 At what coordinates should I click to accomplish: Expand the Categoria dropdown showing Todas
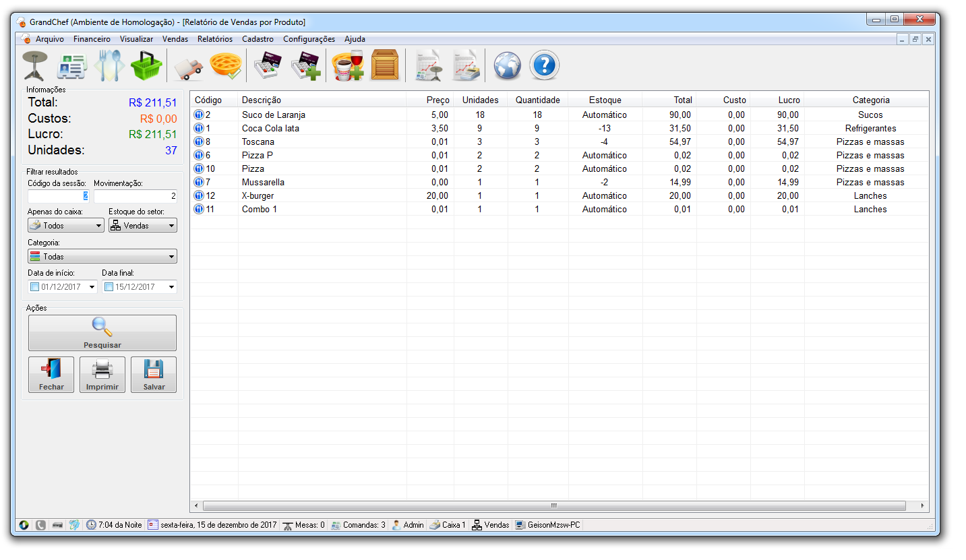(x=102, y=257)
